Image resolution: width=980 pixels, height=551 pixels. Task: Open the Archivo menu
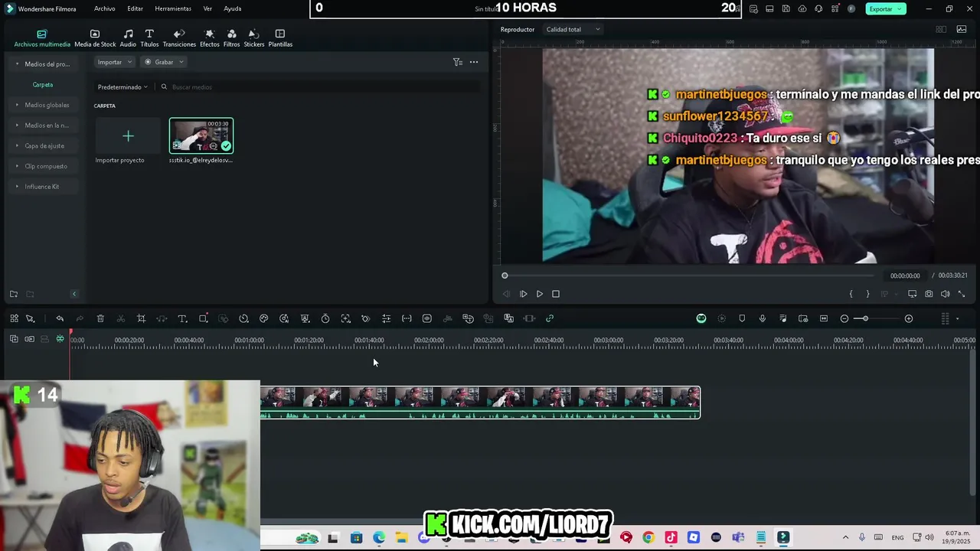tap(105, 8)
